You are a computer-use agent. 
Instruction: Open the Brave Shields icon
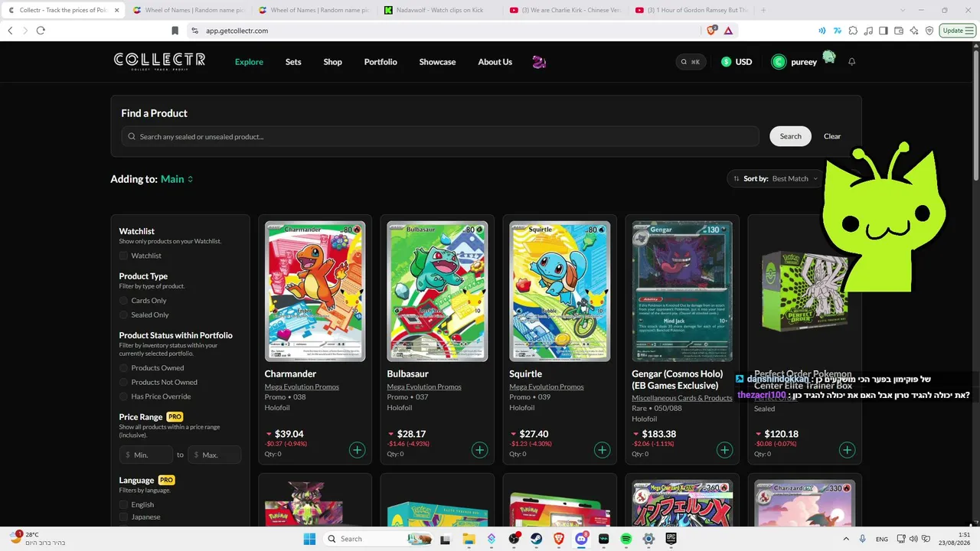(x=712, y=31)
